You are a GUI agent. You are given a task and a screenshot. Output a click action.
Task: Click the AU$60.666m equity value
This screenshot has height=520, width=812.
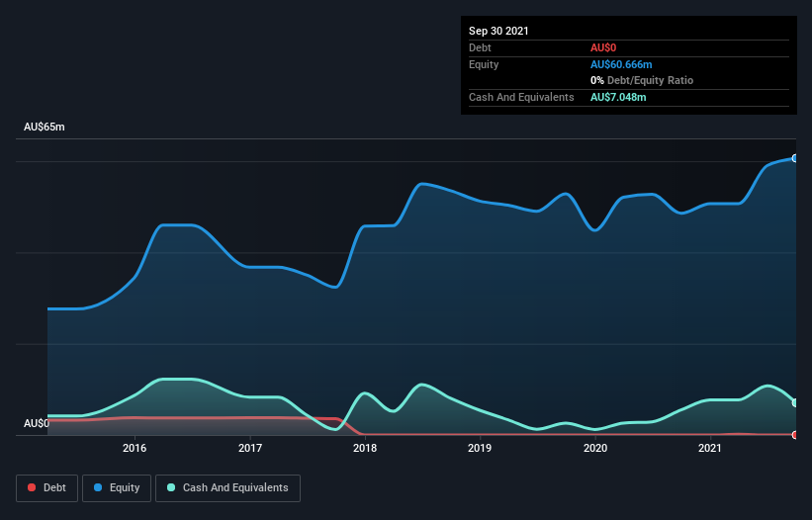621,64
